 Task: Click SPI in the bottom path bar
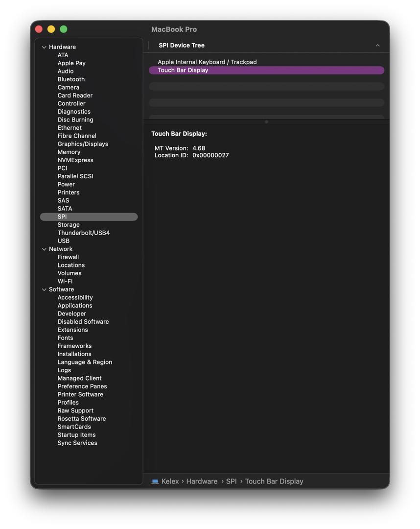(231, 481)
